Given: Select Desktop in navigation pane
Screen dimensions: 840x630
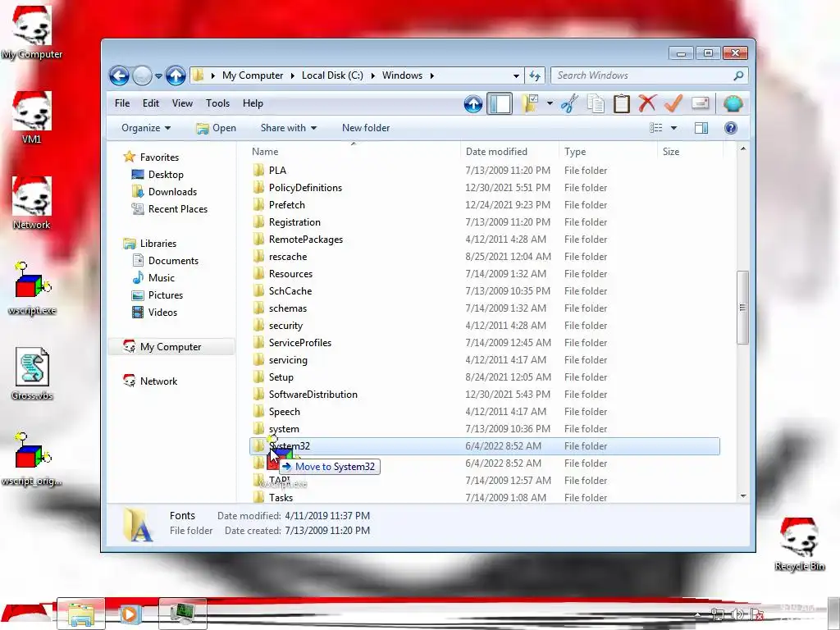Looking at the screenshot, I should pos(166,175).
